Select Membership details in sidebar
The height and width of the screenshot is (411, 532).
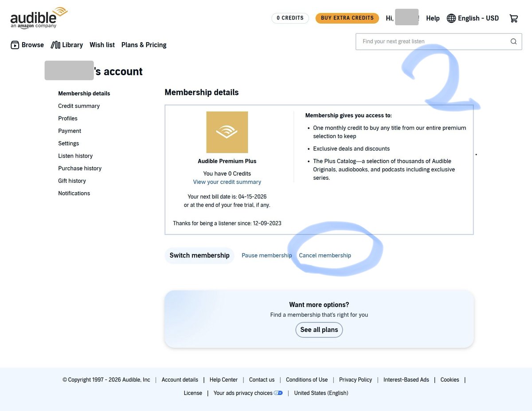tap(84, 94)
